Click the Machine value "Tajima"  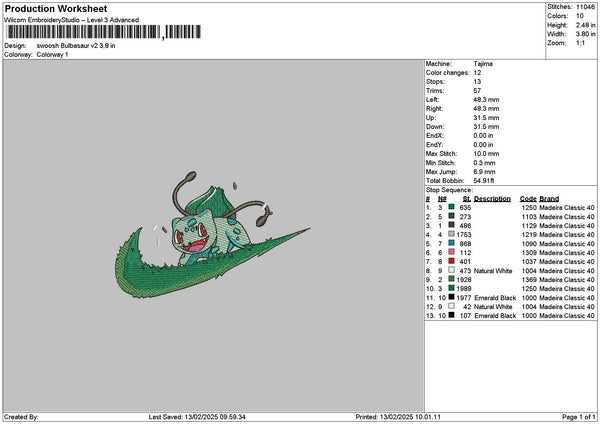[x=483, y=64]
